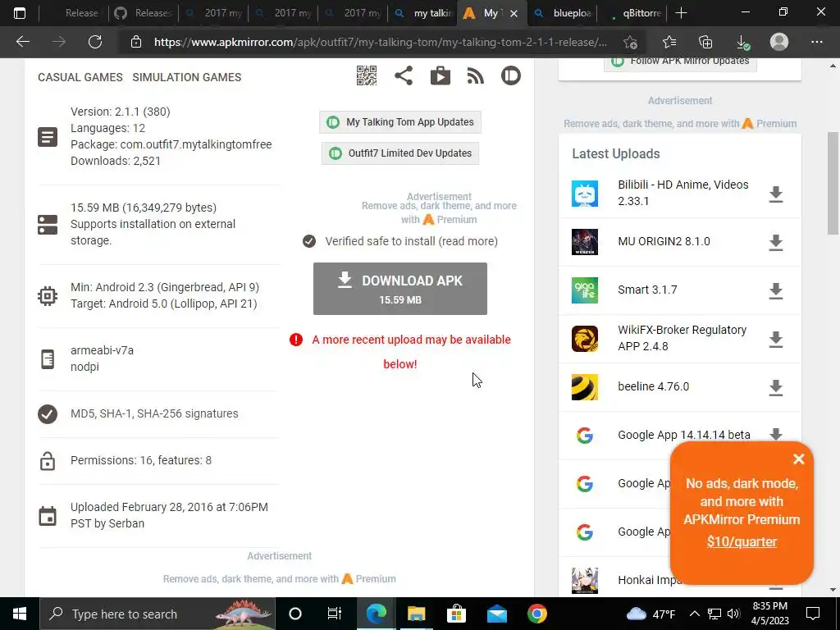The image size is (840, 630).
Task: Download MU ORIGIN2 8.1.0
Action: pos(776,242)
